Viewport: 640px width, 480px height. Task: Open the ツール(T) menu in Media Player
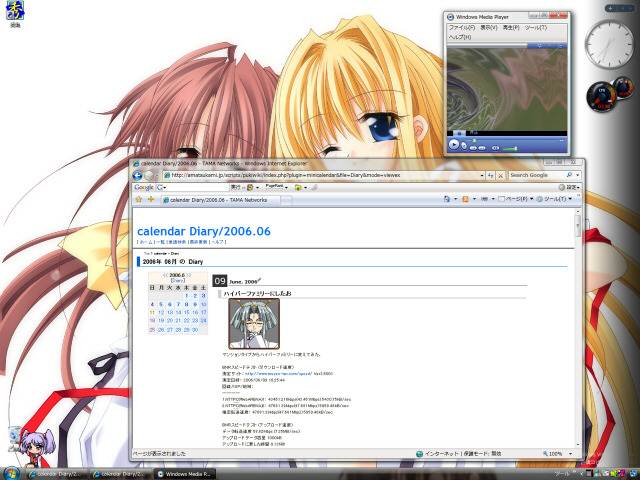(536, 28)
